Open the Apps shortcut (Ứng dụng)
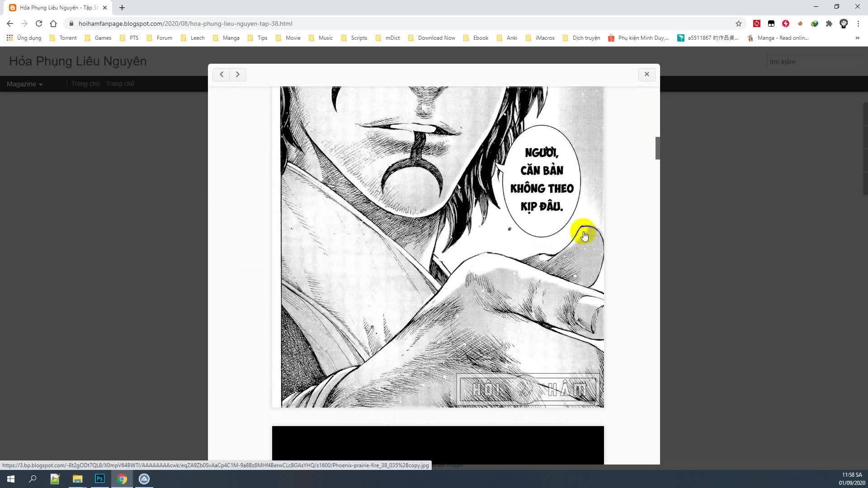 pos(24,38)
